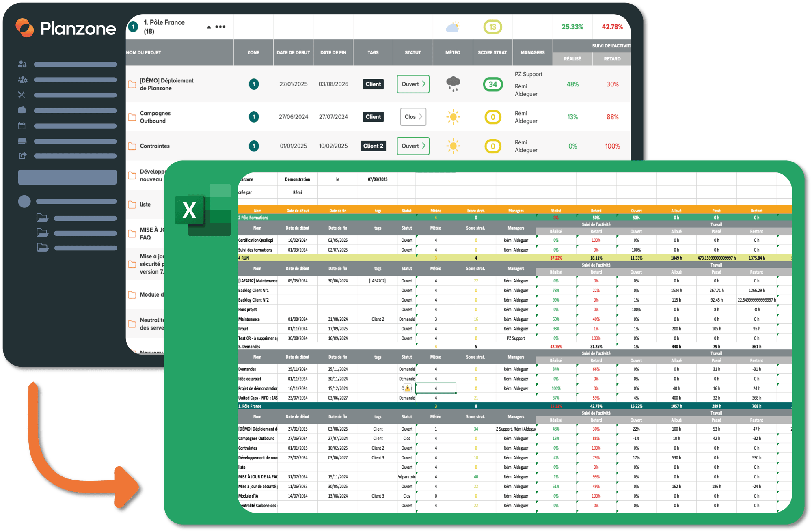Select the 07/03/2025 date cell in Excel
Image resolution: width=812 pixels, height=532 pixels.
(x=378, y=179)
